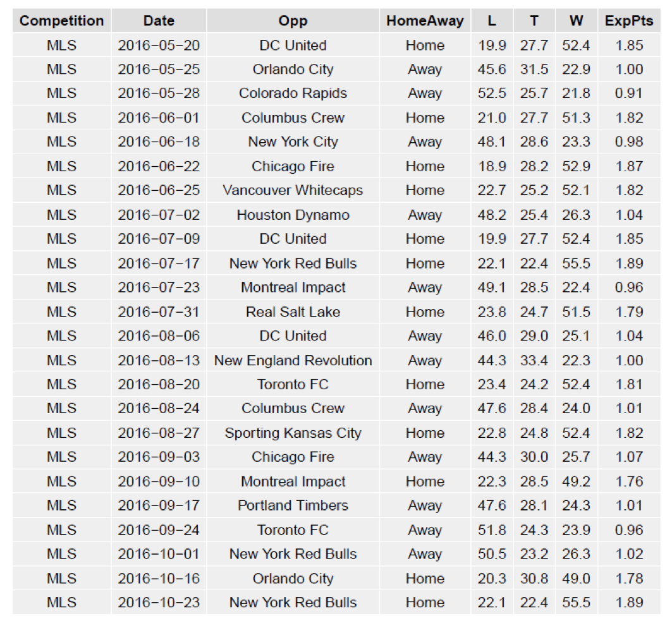Select the Houston Dynamo cell
The height and width of the screenshot is (628, 672).
[x=293, y=215]
